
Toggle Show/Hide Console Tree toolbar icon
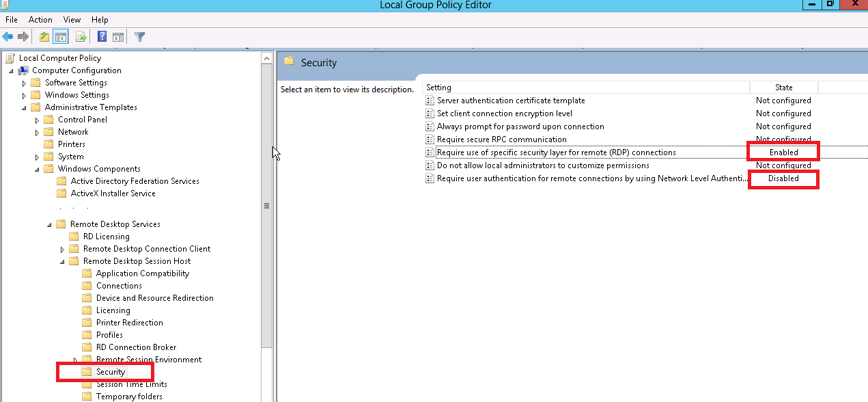coord(61,37)
